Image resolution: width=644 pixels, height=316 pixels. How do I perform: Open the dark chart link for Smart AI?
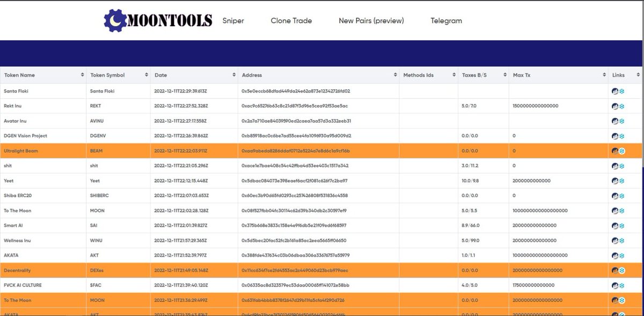coord(615,226)
